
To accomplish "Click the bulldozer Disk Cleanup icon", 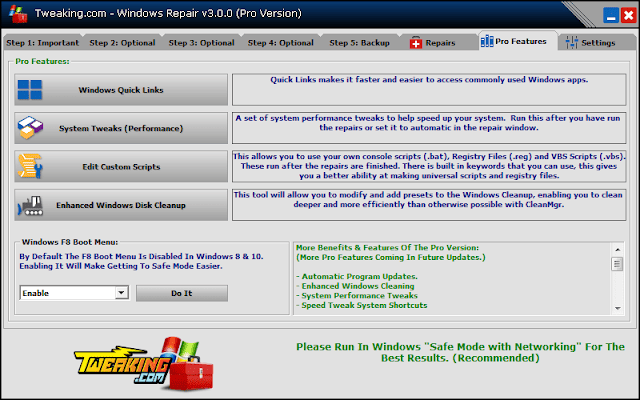I will pos(30,205).
